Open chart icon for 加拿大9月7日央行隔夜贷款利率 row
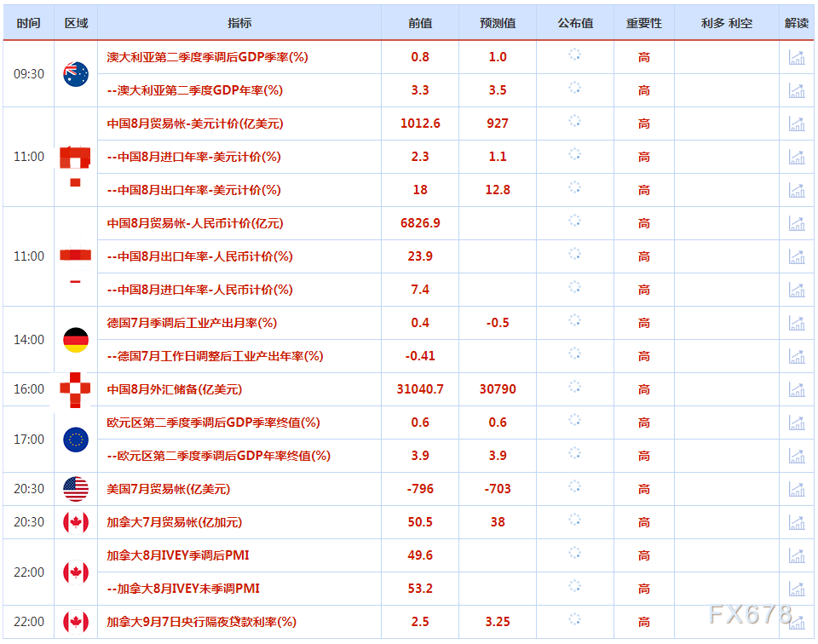This screenshot has width=818, height=644. point(797,622)
